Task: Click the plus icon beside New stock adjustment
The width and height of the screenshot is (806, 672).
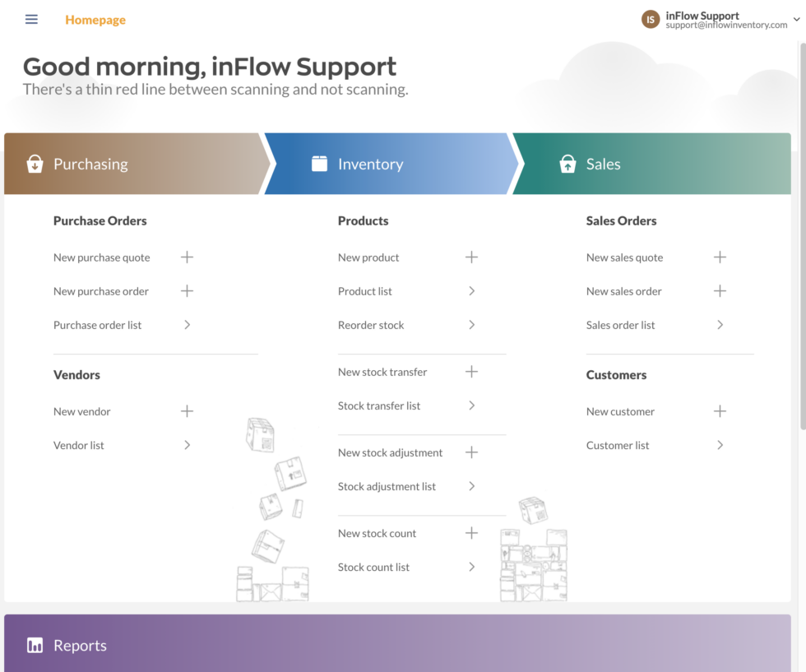Action: (471, 452)
